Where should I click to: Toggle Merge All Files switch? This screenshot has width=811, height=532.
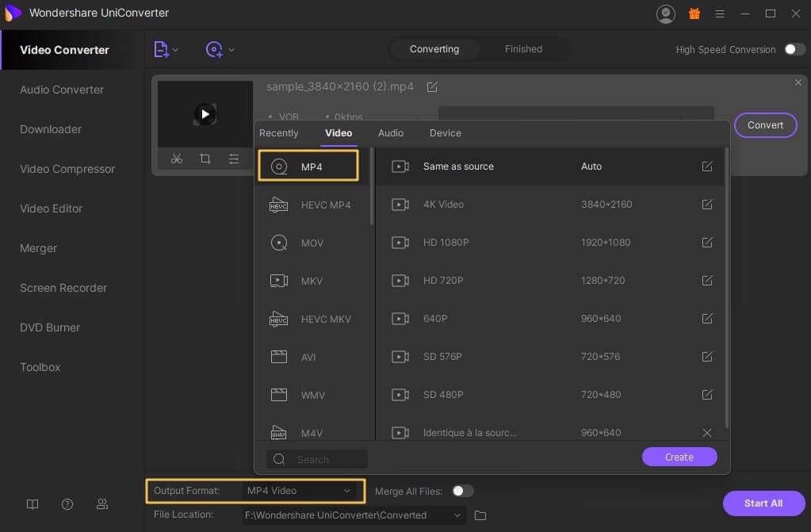(x=463, y=491)
